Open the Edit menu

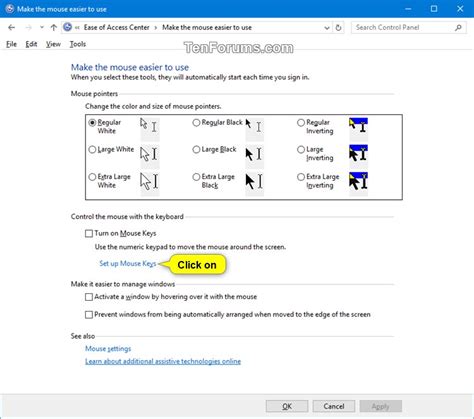(31, 44)
